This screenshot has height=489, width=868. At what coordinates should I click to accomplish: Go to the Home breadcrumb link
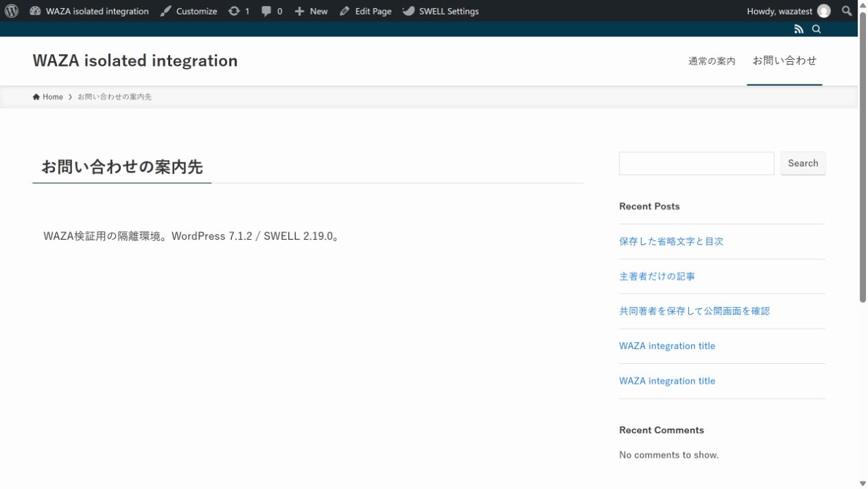point(48,97)
